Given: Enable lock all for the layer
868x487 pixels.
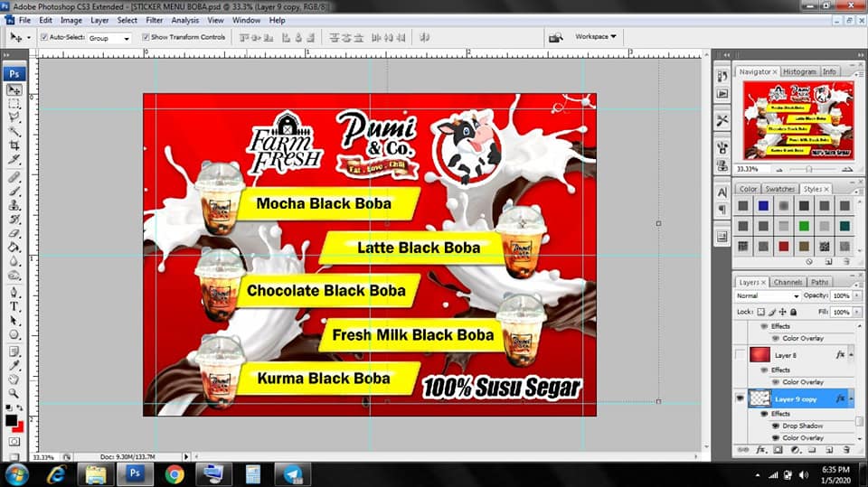Looking at the screenshot, I should [793, 312].
